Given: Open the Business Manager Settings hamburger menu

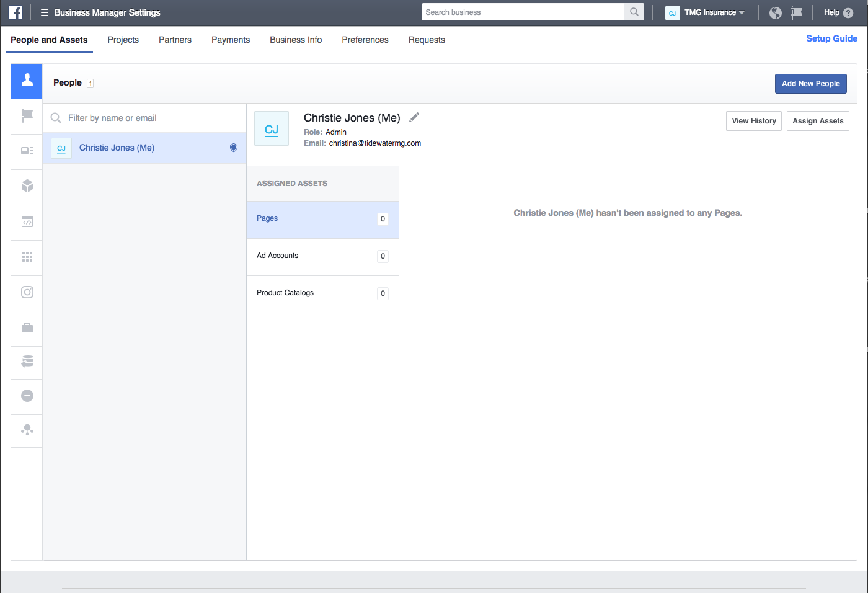Looking at the screenshot, I should click(45, 13).
